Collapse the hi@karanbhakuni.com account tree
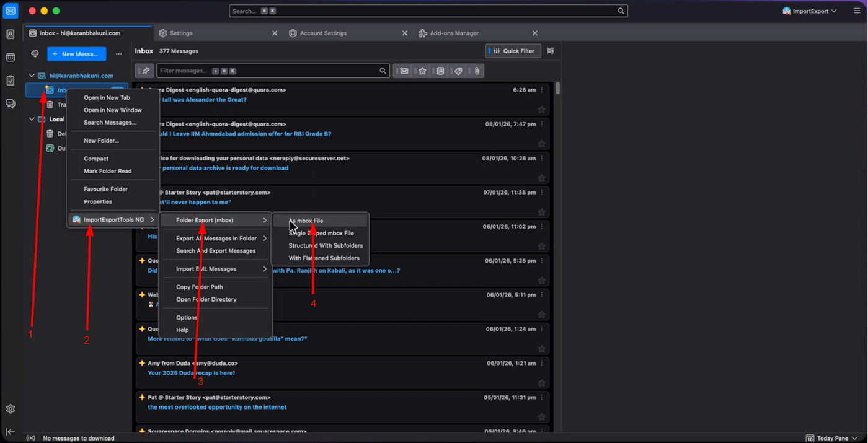This screenshot has width=868, height=443. point(32,76)
